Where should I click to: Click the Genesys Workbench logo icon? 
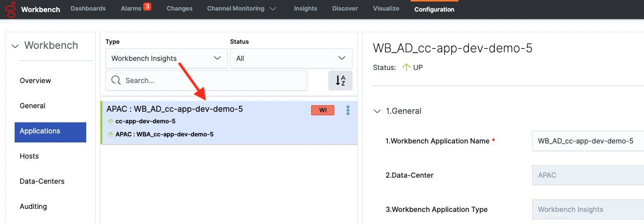click(x=10, y=9)
